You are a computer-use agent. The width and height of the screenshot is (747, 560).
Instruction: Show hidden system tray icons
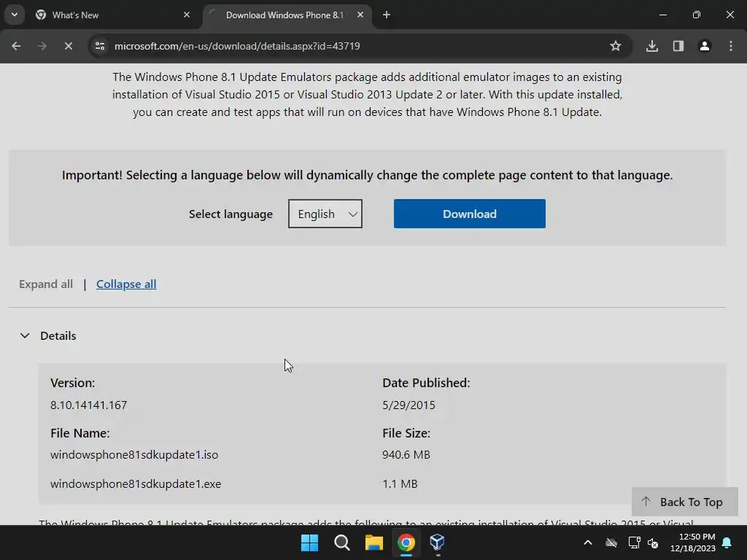[x=588, y=542]
